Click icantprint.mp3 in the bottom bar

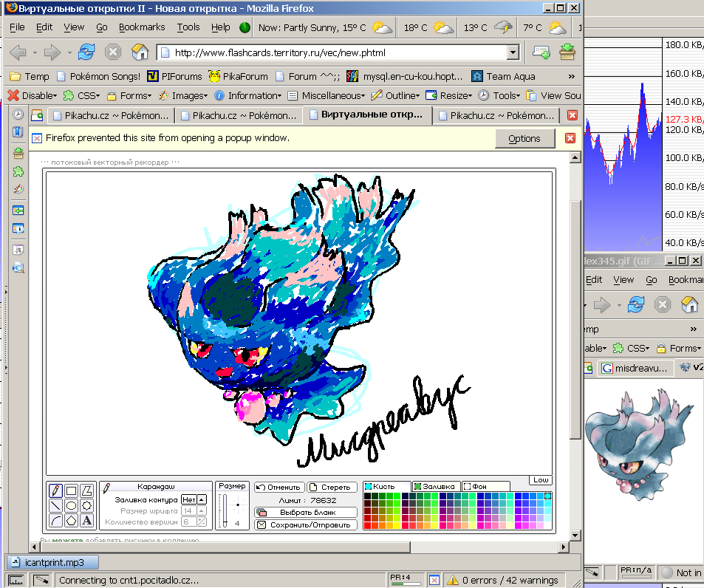[x=52, y=562]
